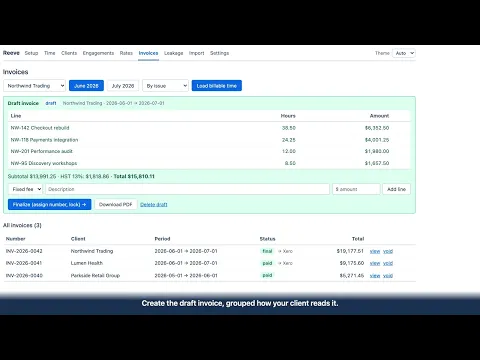Click the final status badge
This screenshot has height=360, width=480.
pos(267,251)
